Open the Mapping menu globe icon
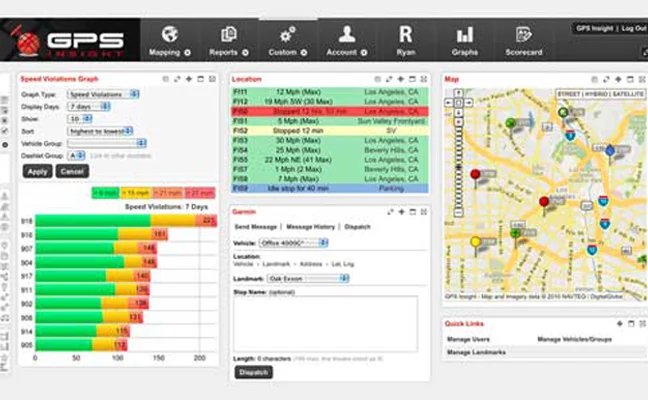 [170, 34]
